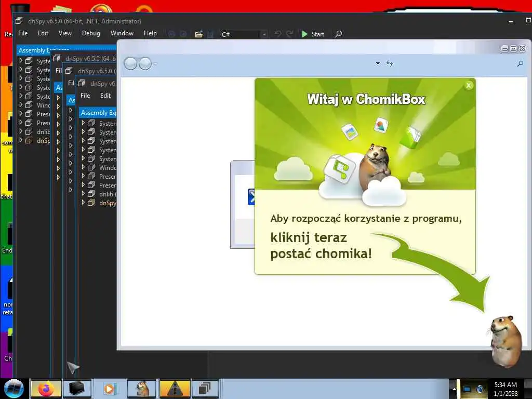Open File menu in front nested dnSpy window
This screenshot has height=399, width=532.
coord(85,96)
